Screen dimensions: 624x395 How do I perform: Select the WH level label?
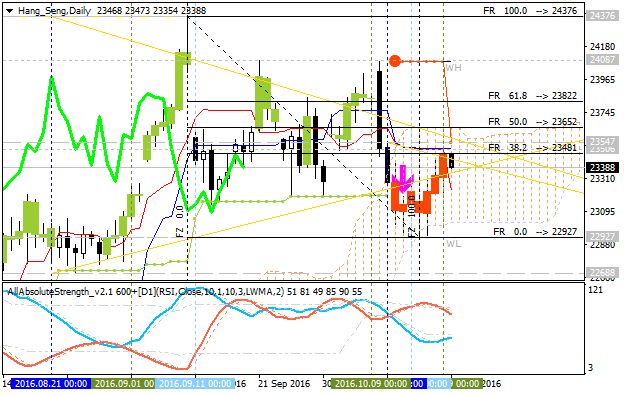(453, 68)
